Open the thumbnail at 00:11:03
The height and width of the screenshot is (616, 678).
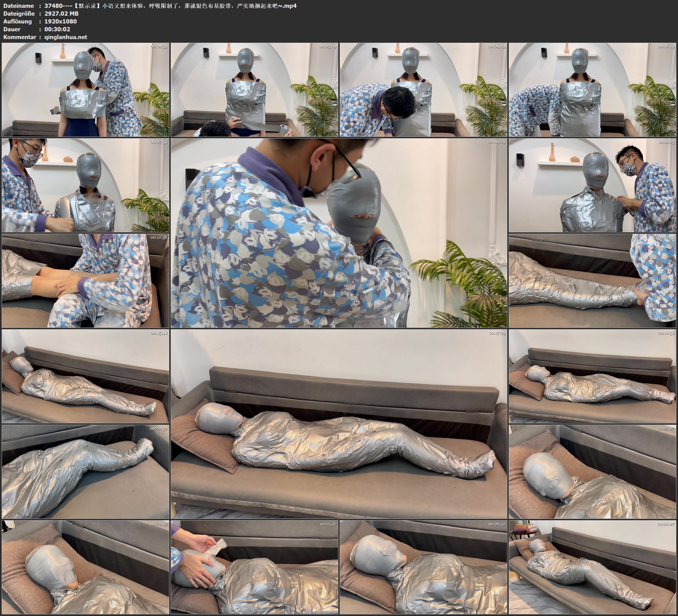pos(592,185)
